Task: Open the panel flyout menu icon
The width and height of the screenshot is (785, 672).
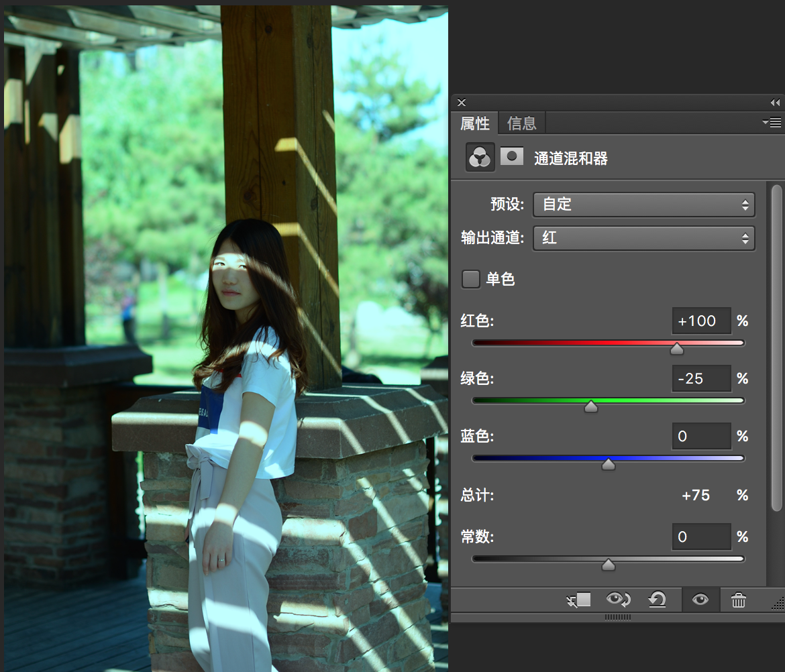Action: tap(772, 122)
